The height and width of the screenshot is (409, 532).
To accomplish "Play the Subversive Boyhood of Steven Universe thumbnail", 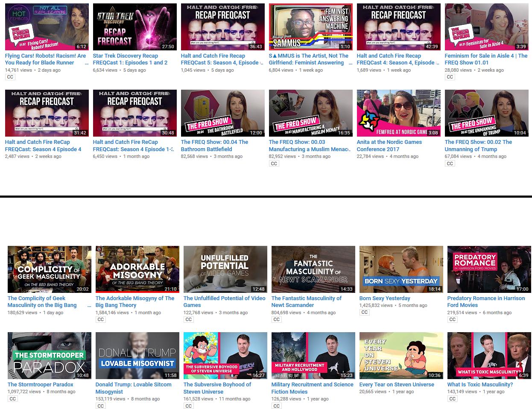I will pyautogui.click(x=225, y=356).
